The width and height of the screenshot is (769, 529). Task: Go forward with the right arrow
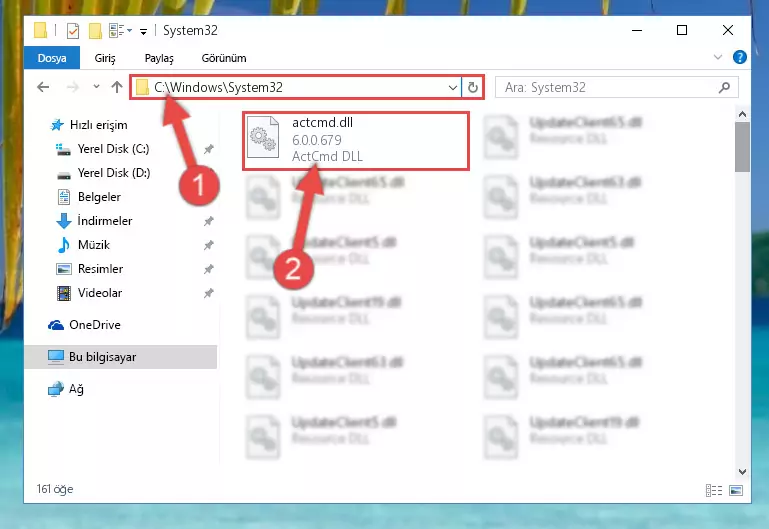(73, 87)
